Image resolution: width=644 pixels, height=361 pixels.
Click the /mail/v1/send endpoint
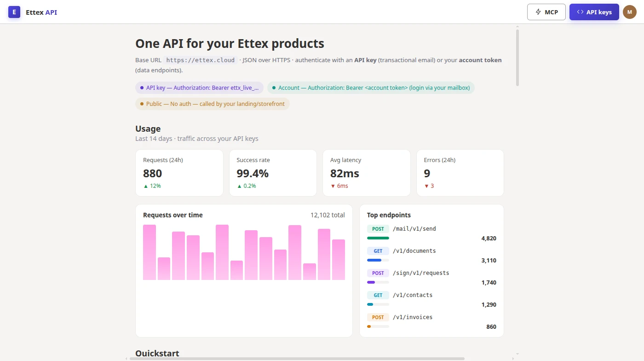414,229
